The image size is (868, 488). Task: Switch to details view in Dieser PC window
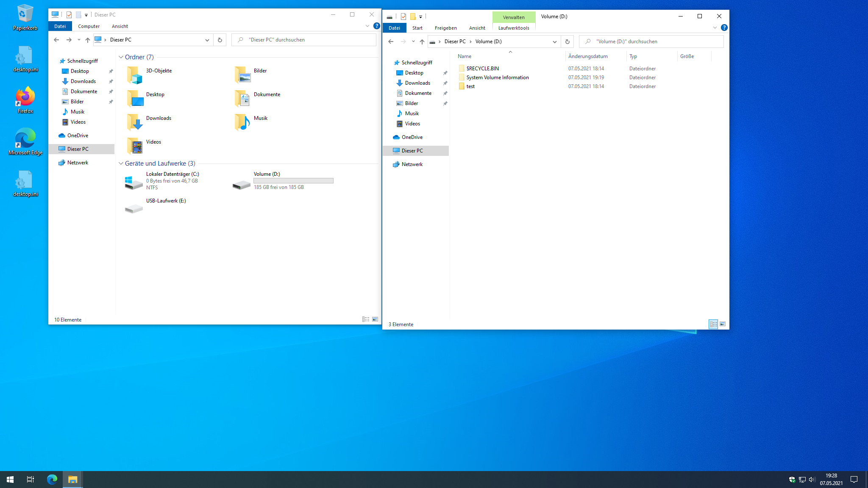[x=365, y=319]
